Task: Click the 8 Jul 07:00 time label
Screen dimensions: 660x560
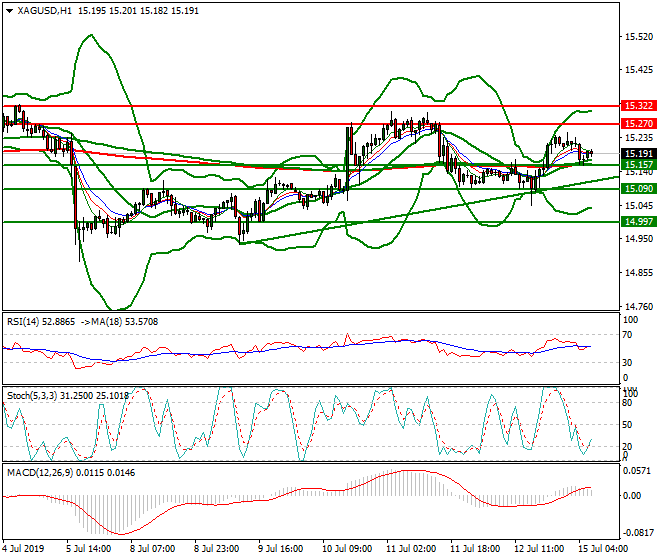Action: (x=153, y=549)
